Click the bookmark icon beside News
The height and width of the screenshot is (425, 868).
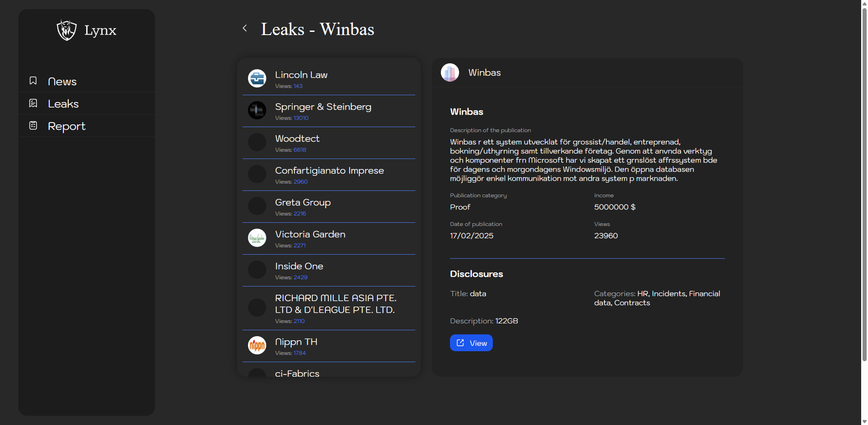click(x=33, y=81)
